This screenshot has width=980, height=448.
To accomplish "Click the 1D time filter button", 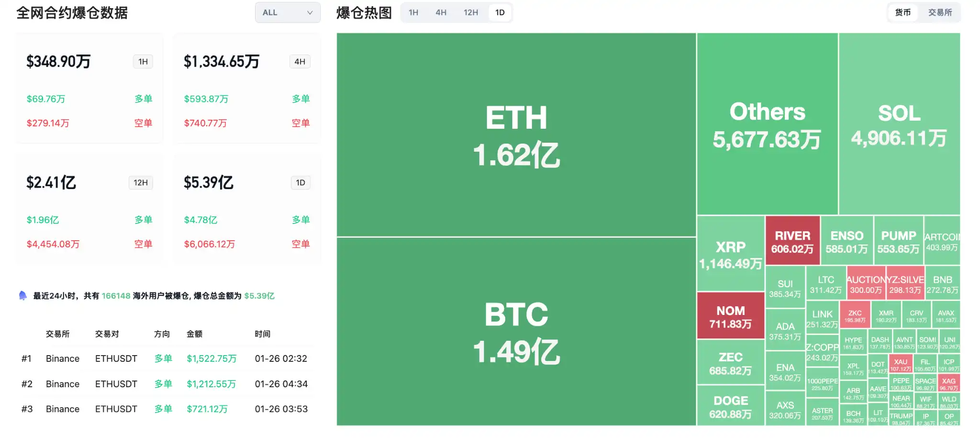I will click(x=500, y=12).
